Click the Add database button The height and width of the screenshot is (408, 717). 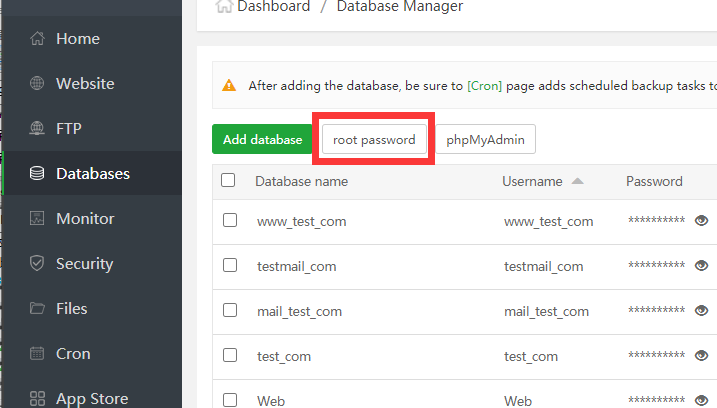pyautogui.click(x=262, y=140)
